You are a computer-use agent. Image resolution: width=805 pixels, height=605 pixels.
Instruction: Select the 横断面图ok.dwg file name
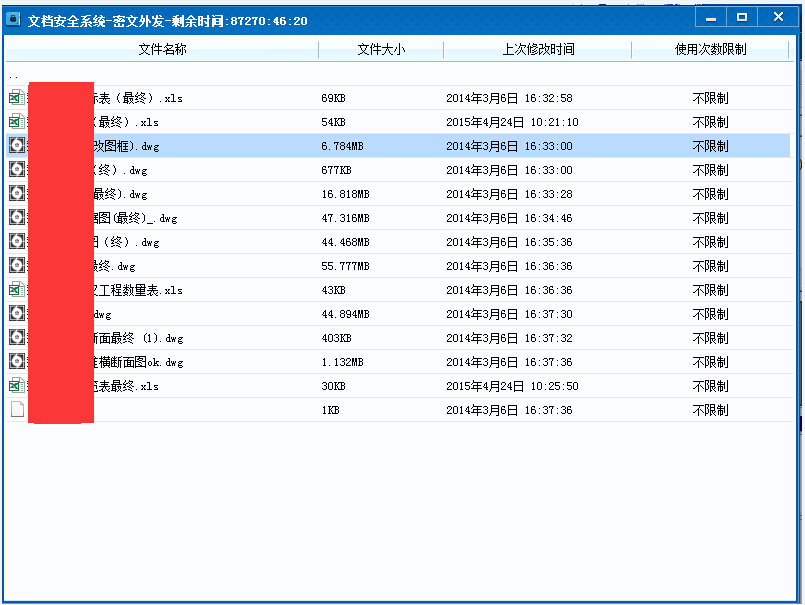138,362
